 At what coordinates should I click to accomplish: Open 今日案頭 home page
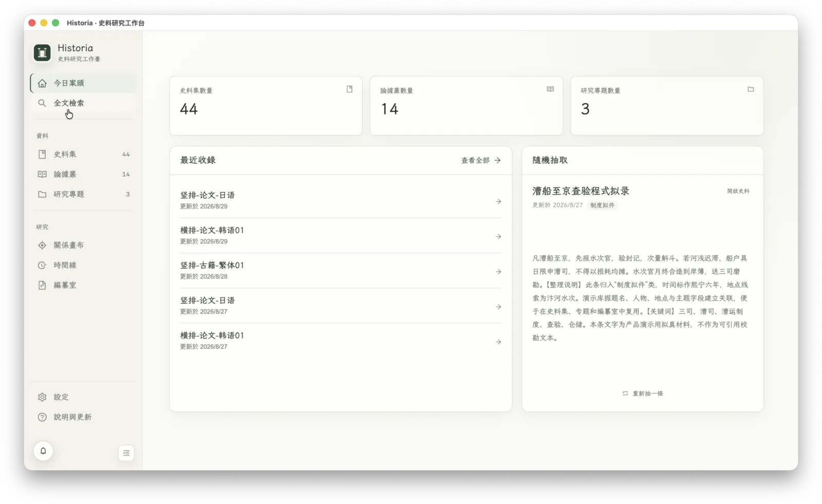click(x=83, y=83)
